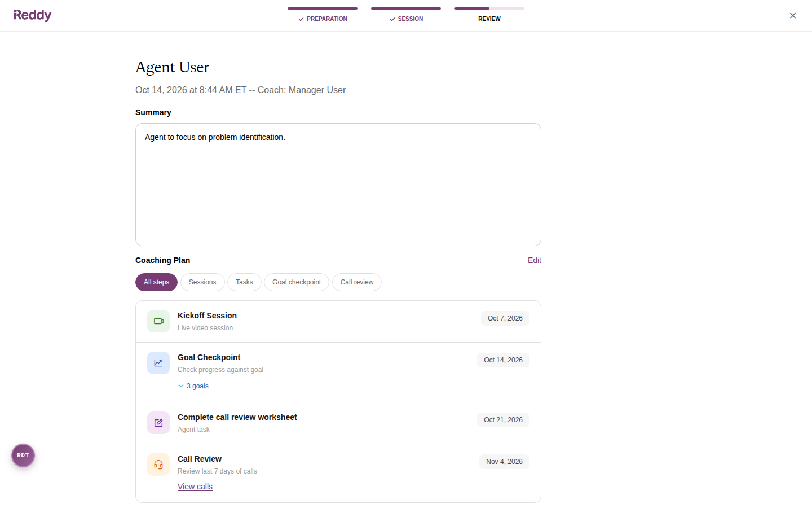Click the Oct 21, 2026 date badge
This screenshot has height=508, width=812.
tap(503, 420)
